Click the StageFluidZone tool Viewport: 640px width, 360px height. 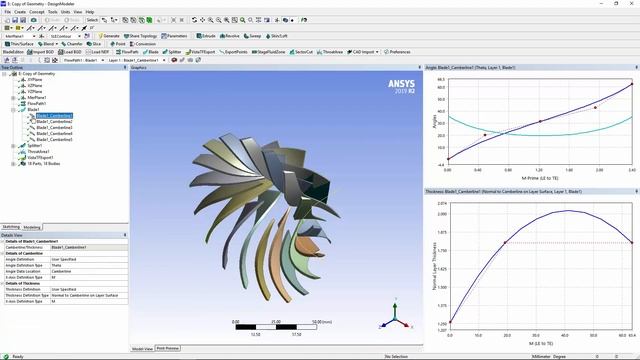tap(269, 52)
